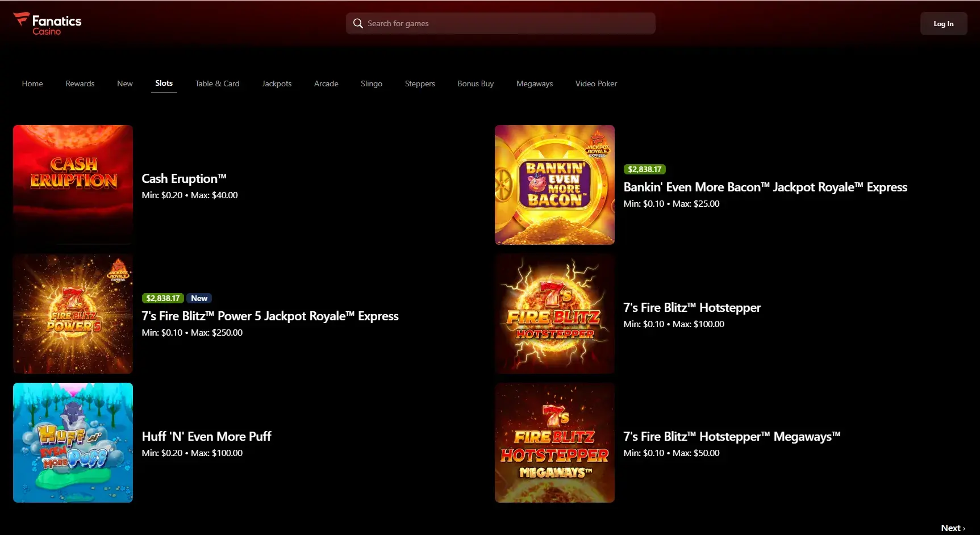Go to the Next page
Screen dimensions: 980x535
click(x=953, y=528)
